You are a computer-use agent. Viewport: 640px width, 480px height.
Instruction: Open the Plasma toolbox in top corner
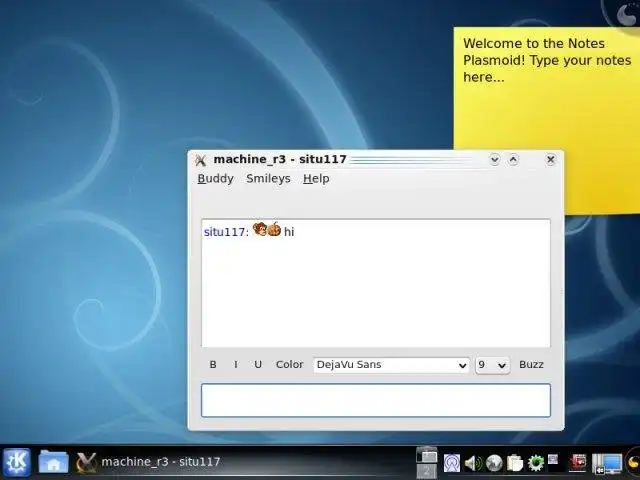coord(626,16)
